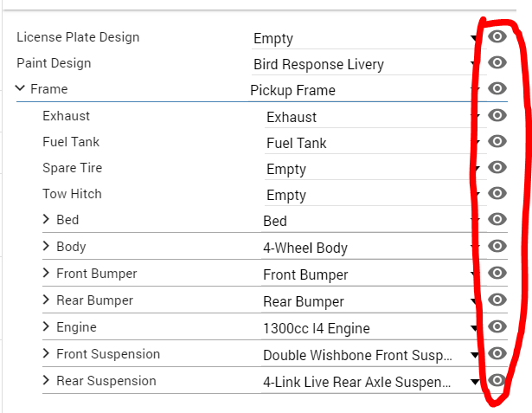Open the Spare Tire Empty dropdown field
Viewport: 532px width, 413px height.
(372, 169)
